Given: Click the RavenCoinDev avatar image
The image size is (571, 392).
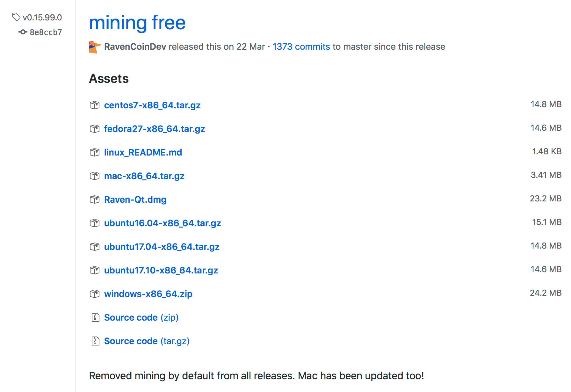Looking at the screenshot, I should click(95, 47).
